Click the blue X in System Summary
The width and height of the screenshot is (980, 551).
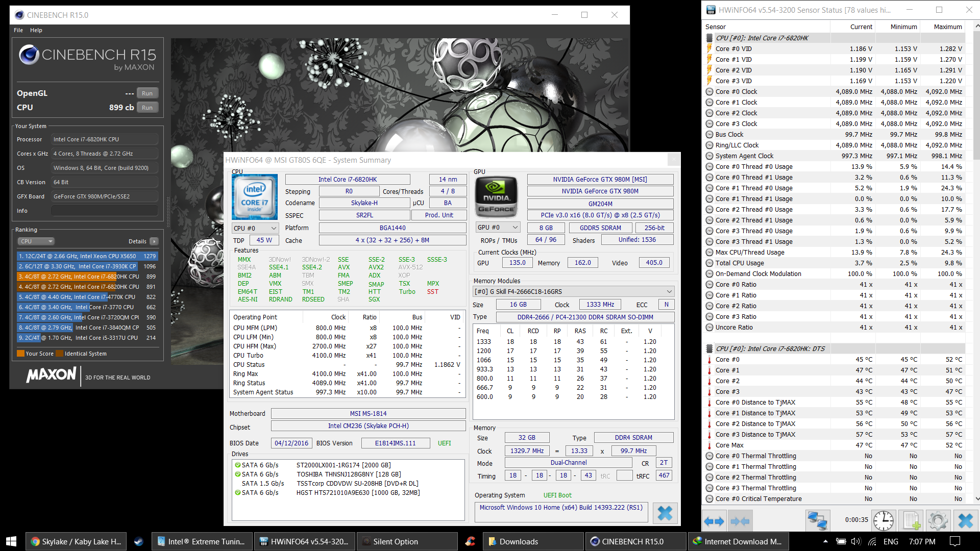tap(665, 513)
